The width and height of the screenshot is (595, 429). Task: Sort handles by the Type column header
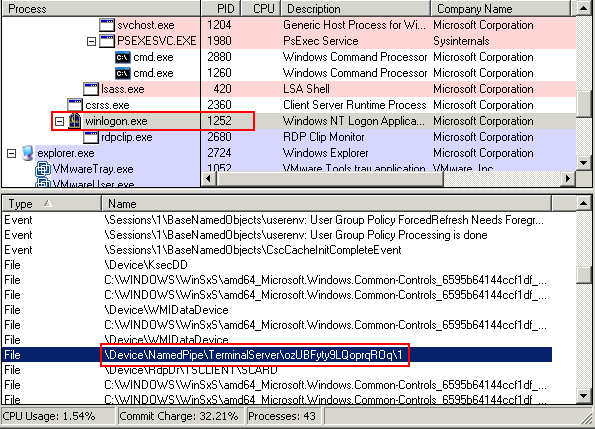pos(52,204)
